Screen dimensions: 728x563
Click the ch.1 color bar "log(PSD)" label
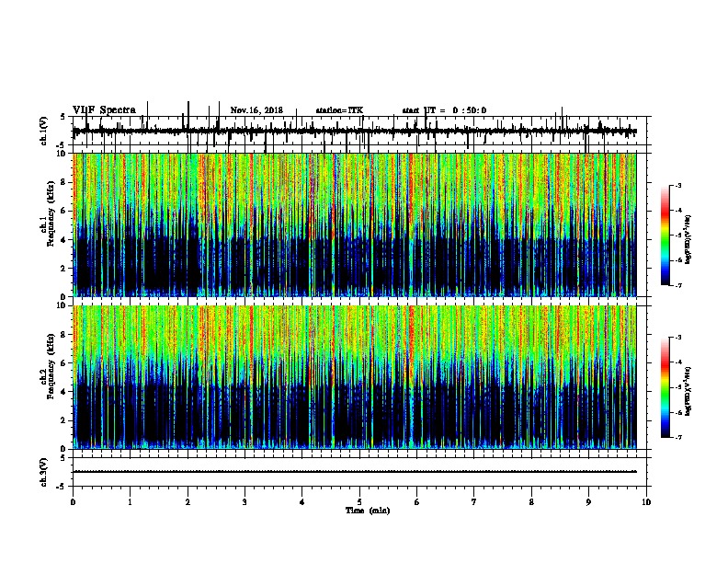click(688, 239)
